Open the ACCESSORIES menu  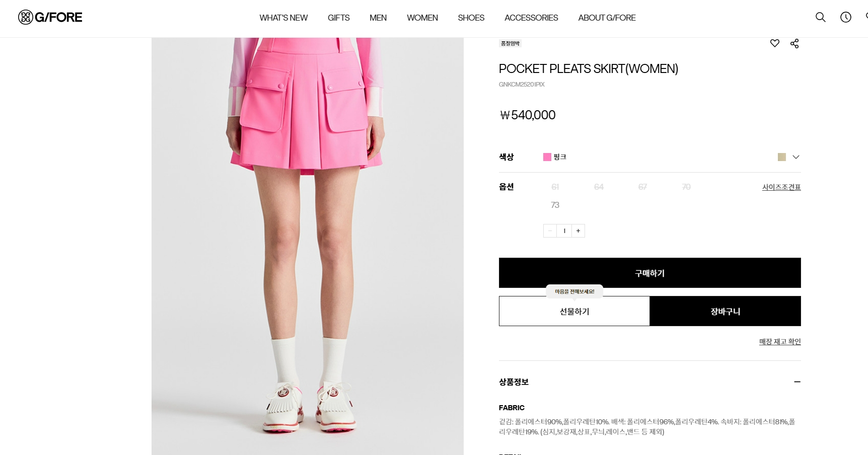(x=531, y=18)
